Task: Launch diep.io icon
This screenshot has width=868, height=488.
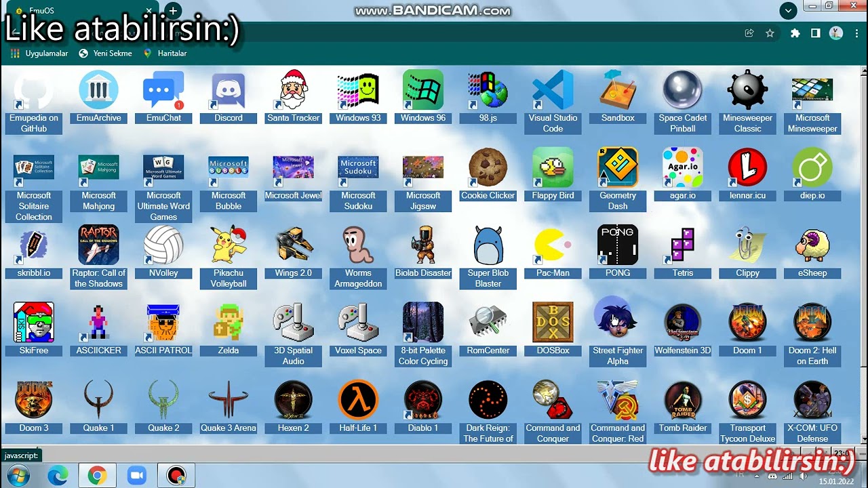Action: [x=812, y=167]
